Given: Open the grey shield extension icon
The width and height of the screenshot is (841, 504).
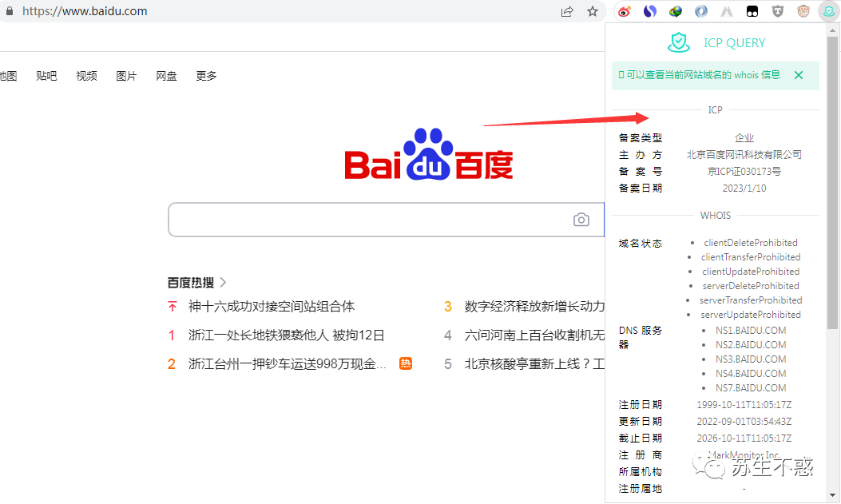Looking at the screenshot, I should pyautogui.click(x=778, y=11).
